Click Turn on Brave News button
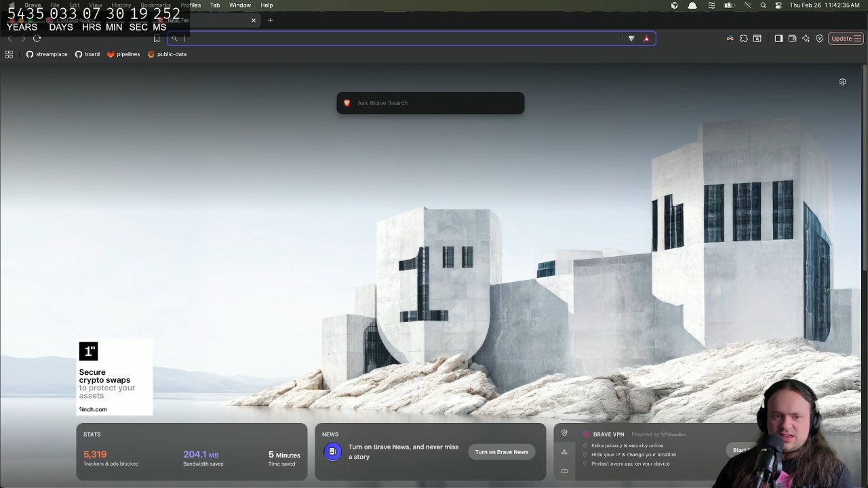This screenshot has width=868, height=488. (x=501, y=452)
